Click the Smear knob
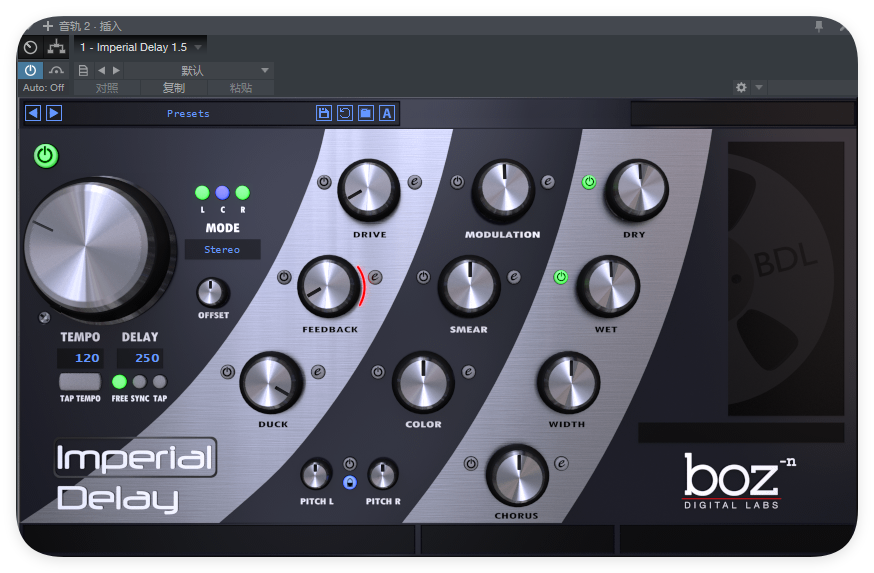This screenshot has height=573, width=874. 469,286
